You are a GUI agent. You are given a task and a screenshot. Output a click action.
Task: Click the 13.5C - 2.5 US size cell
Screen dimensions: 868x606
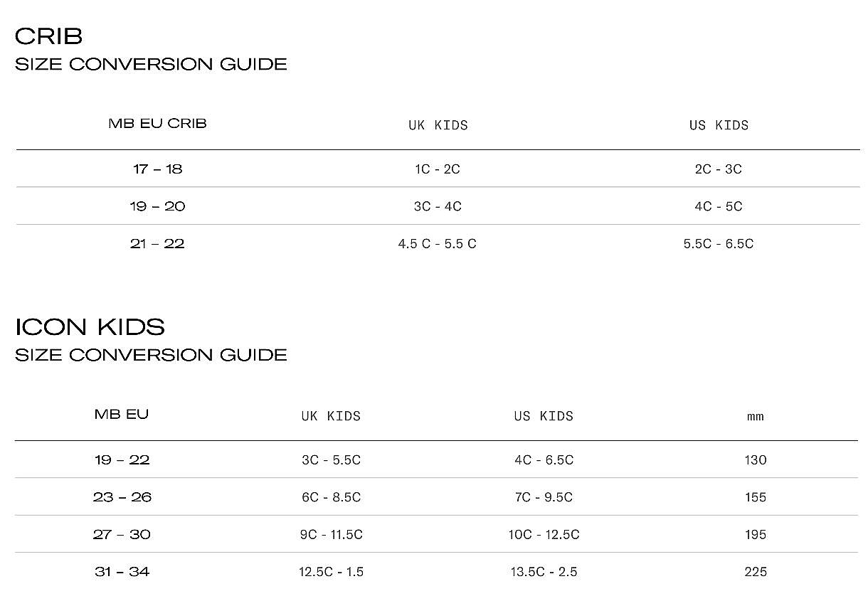click(544, 572)
